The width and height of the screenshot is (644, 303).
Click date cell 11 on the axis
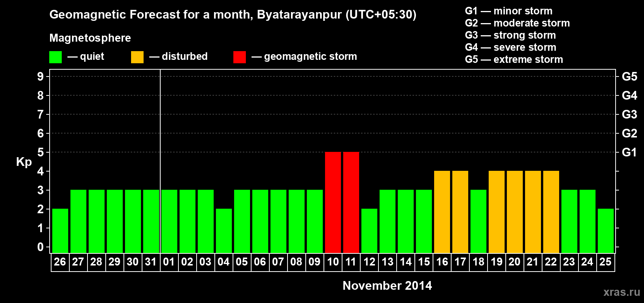click(351, 262)
